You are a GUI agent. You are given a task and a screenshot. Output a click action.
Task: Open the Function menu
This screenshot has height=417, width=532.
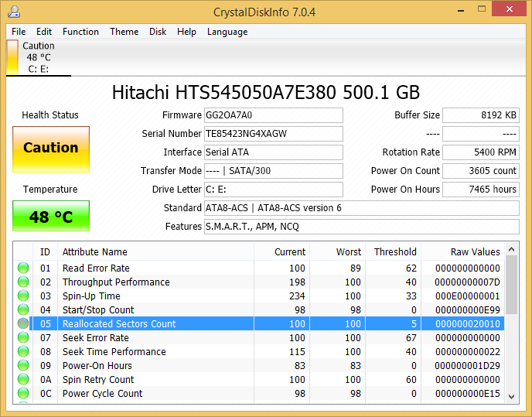[x=80, y=32]
